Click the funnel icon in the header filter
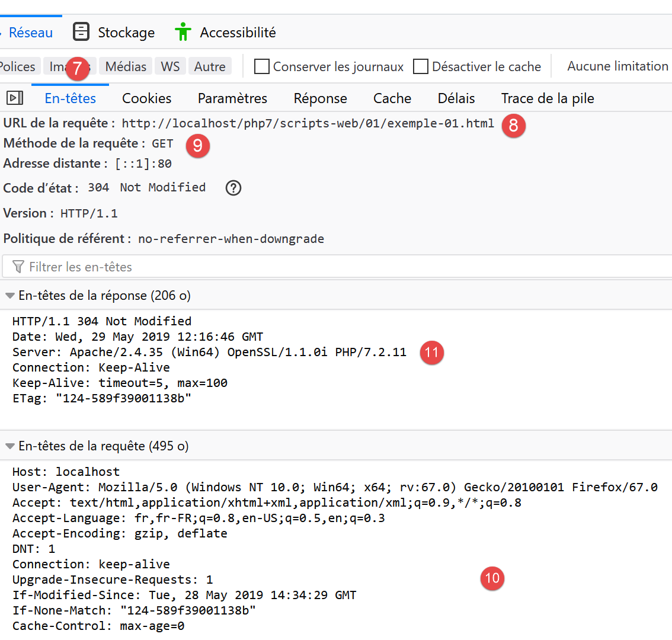Viewport: 672px width, 640px height. pos(18,267)
